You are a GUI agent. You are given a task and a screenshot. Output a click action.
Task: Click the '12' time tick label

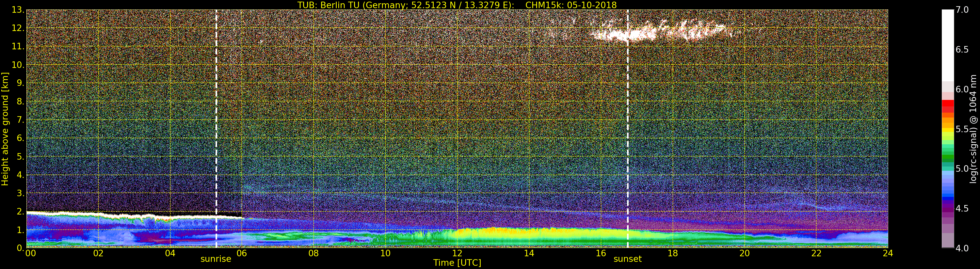pos(457,253)
